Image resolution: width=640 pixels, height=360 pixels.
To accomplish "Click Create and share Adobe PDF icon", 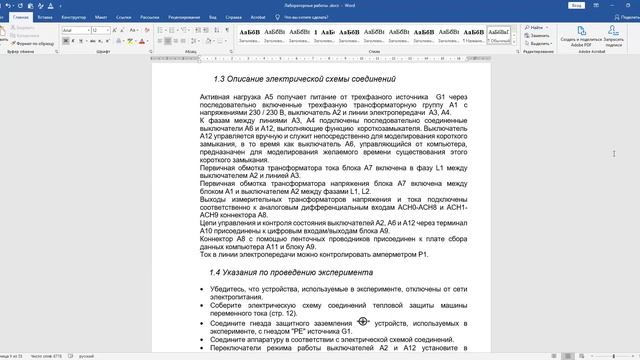I will point(581,36).
